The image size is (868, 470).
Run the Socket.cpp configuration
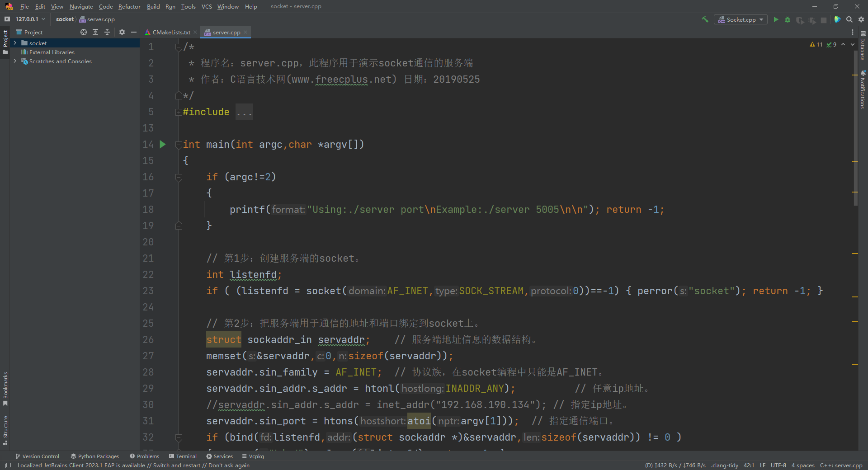point(776,19)
